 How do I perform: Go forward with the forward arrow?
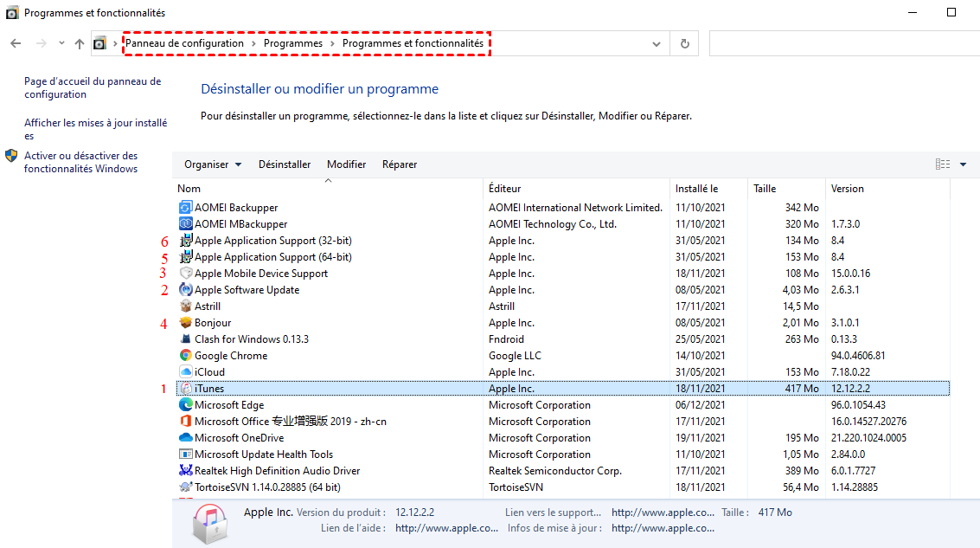tap(42, 43)
